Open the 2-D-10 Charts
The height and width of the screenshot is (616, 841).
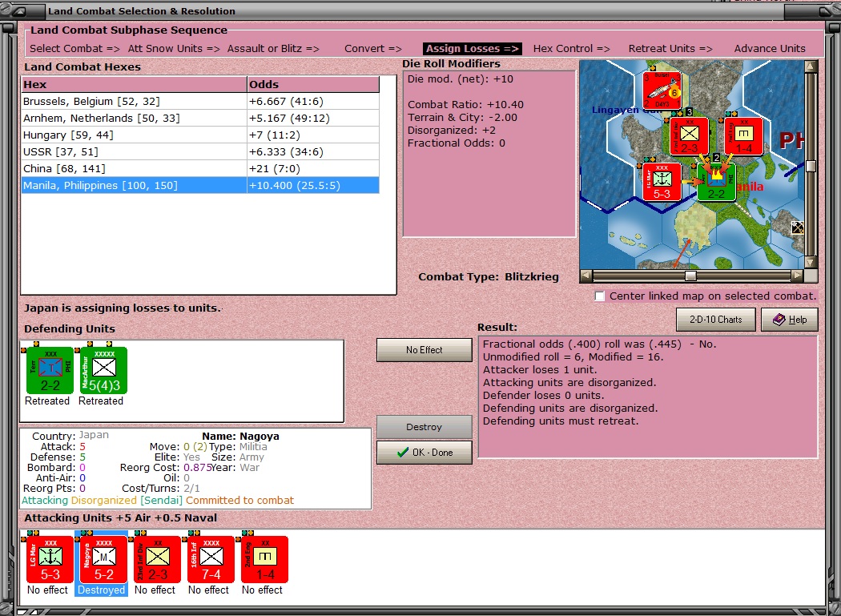pyautogui.click(x=715, y=320)
